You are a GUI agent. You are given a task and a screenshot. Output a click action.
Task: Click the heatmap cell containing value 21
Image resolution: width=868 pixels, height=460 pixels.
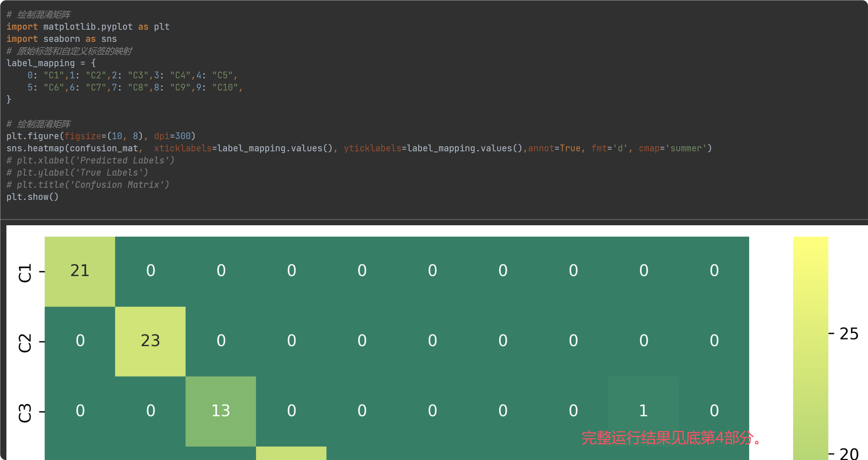tap(80, 270)
